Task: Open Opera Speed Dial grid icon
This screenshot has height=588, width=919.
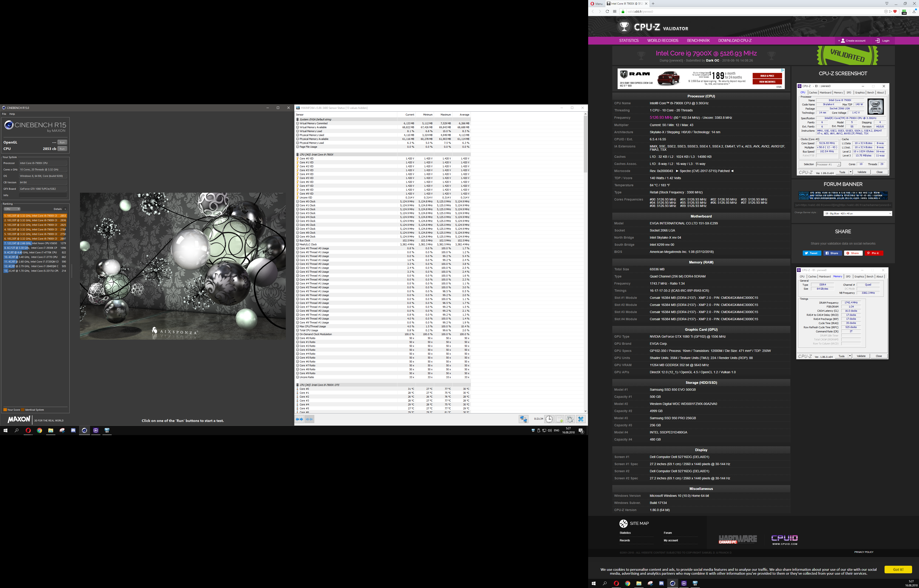Action: coord(615,11)
